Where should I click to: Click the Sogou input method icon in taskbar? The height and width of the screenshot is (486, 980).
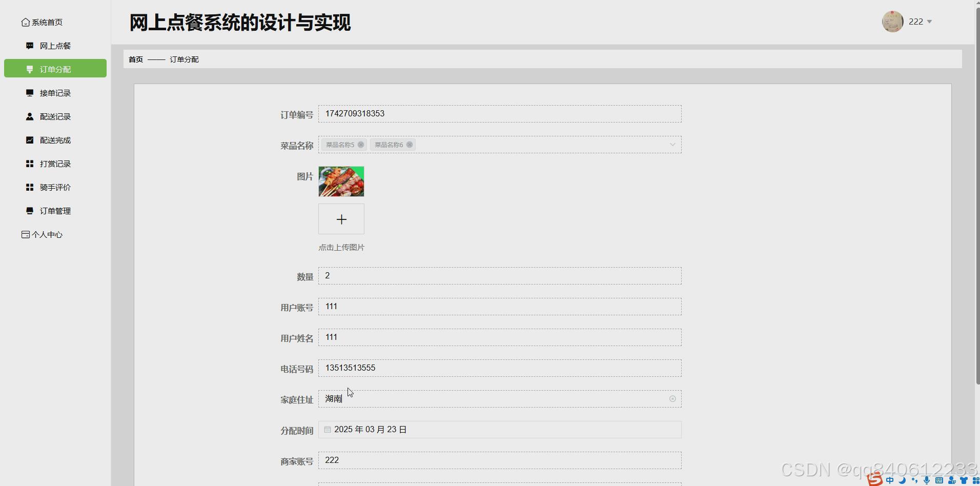tap(874, 480)
